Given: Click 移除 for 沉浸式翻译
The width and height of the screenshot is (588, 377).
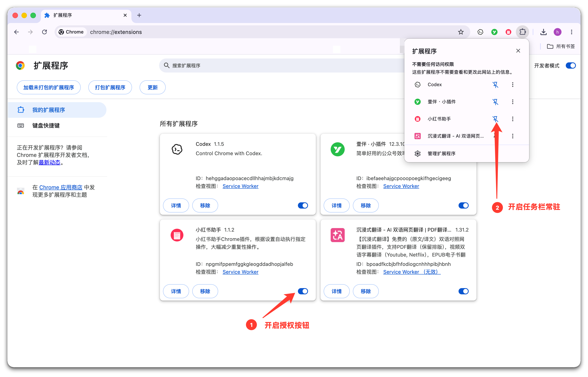Looking at the screenshot, I should click(366, 291).
